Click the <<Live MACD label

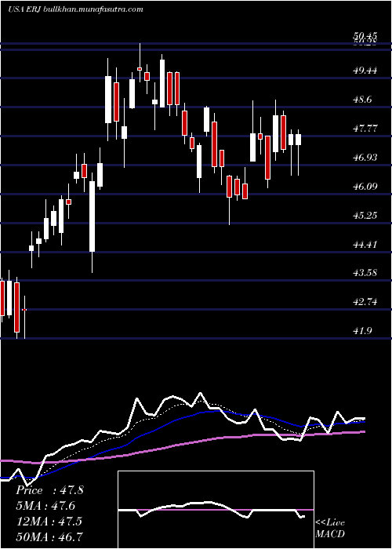330,528
